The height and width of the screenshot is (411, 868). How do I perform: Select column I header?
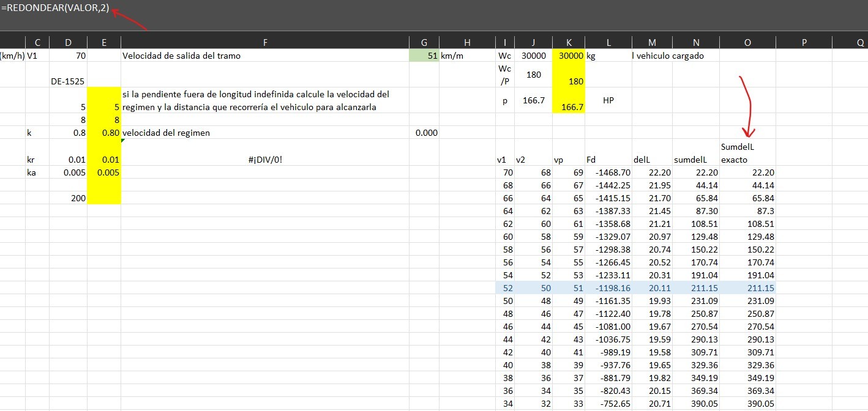click(505, 42)
